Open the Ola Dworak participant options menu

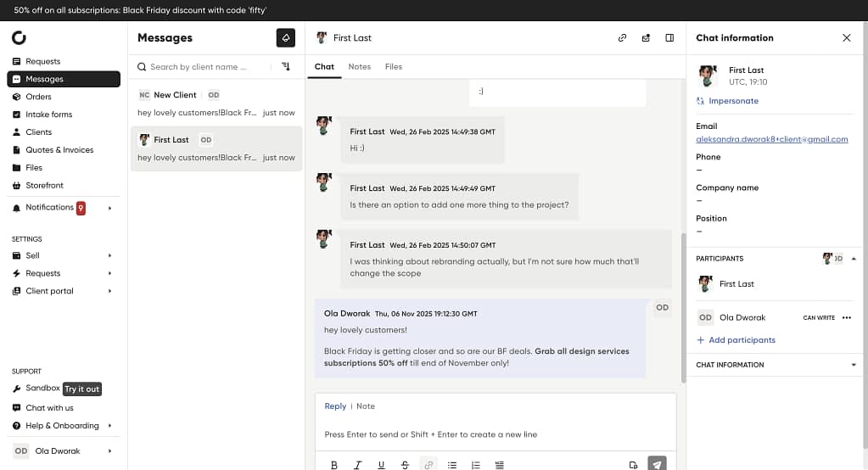(847, 318)
